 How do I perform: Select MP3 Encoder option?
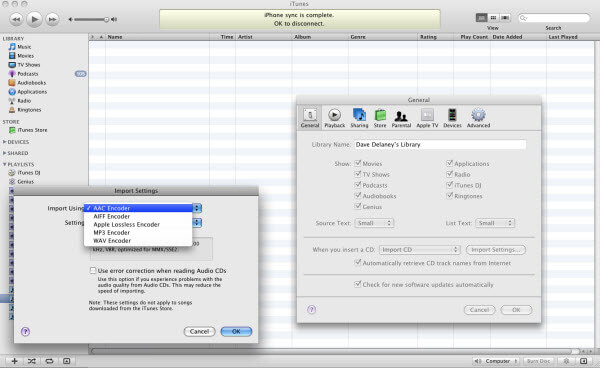(x=138, y=233)
